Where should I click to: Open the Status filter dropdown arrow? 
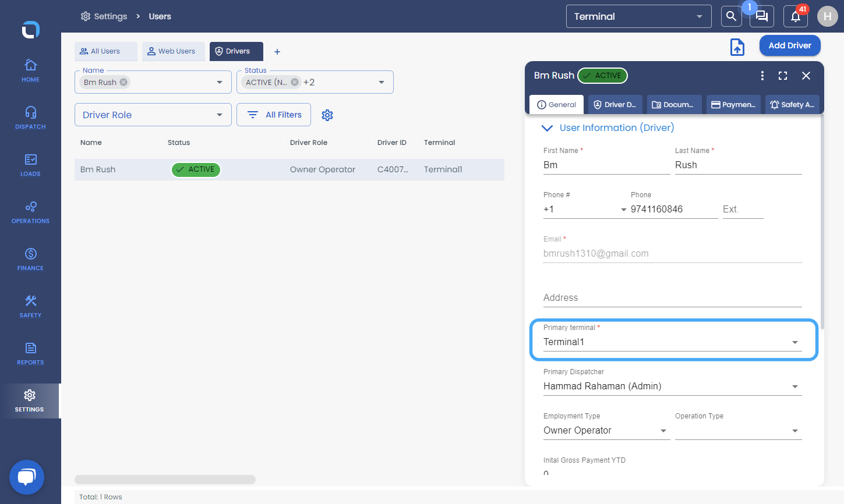click(x=382, y=82)
